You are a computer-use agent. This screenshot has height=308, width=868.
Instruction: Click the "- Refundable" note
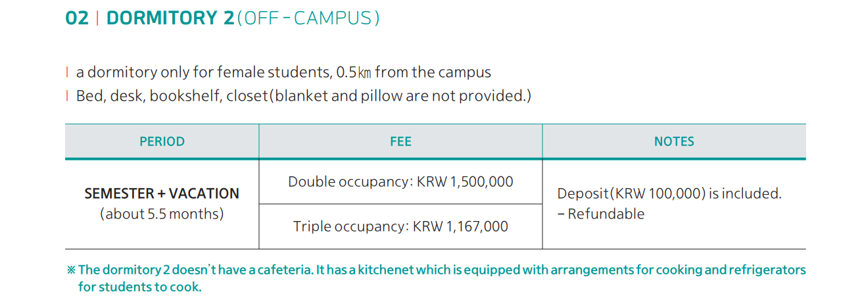click(x=600, y=214)
